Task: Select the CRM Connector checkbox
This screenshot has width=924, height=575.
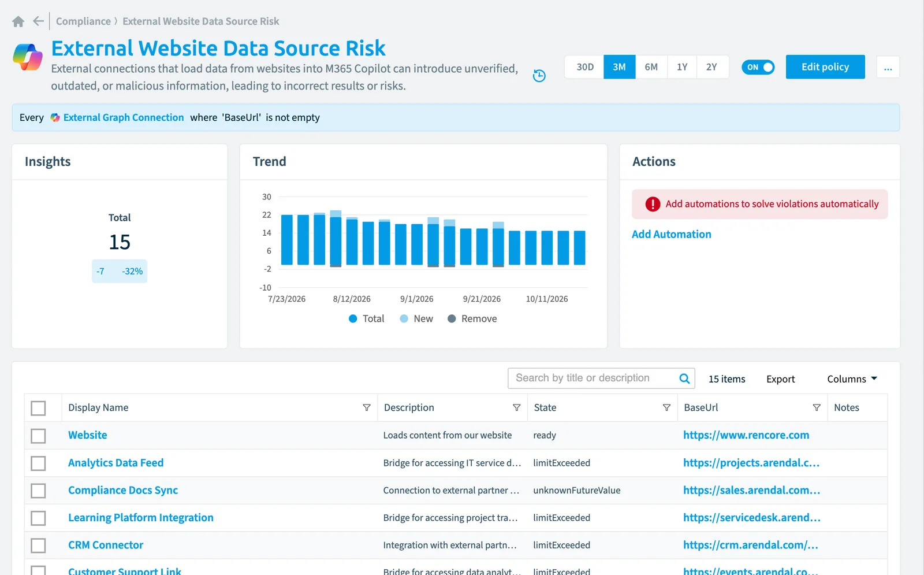Action: (x=38, y=546)
